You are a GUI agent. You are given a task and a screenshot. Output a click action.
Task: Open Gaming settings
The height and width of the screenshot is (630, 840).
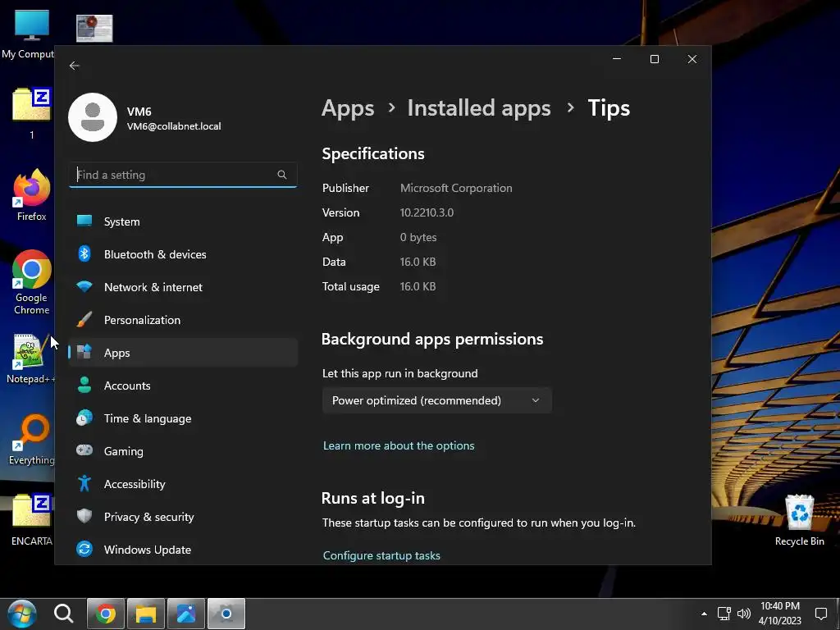183,451
